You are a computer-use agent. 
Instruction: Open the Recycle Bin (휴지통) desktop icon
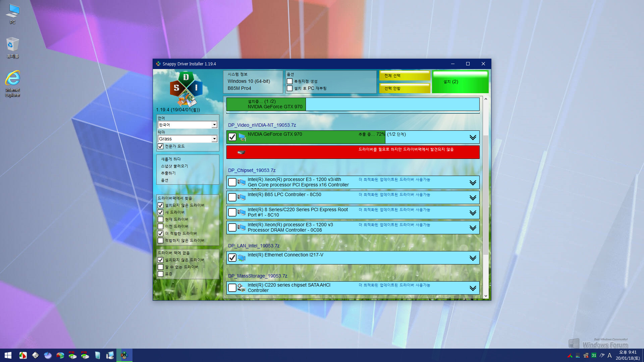(12, 48)
